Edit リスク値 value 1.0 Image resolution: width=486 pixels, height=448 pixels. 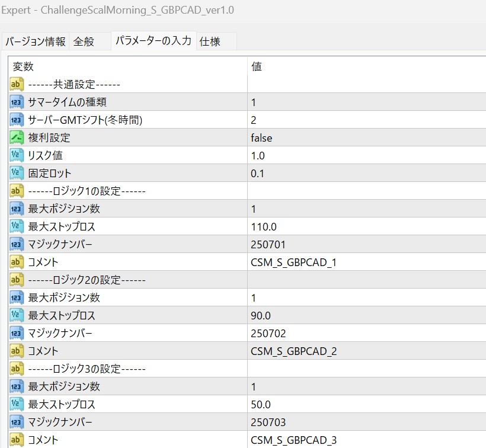(367, 155)
